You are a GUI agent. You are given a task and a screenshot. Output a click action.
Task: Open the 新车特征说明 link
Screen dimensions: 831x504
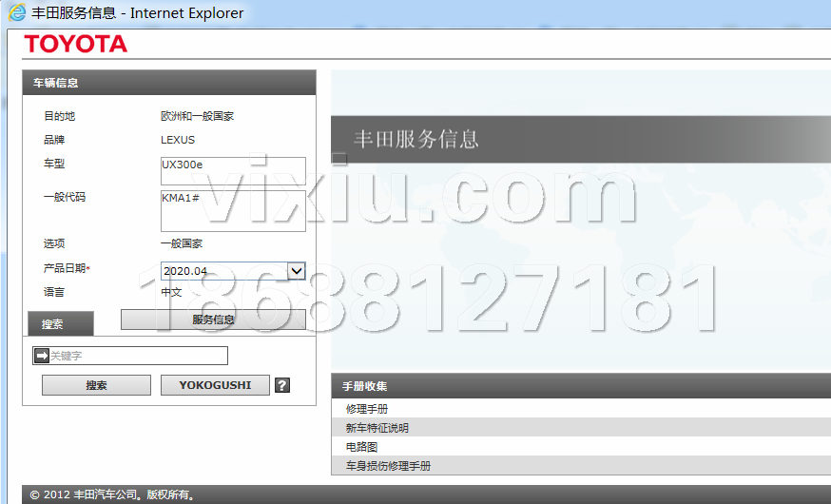[377, 428]
